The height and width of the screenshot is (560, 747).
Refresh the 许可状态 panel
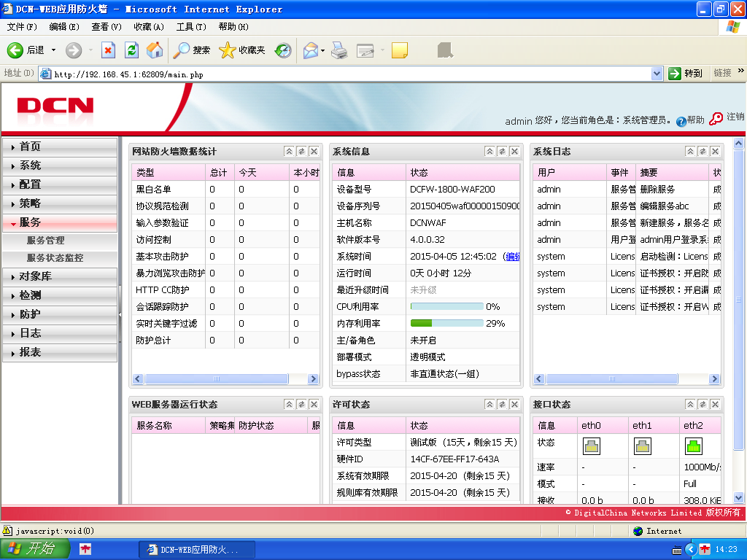click(x=502, y=404)
